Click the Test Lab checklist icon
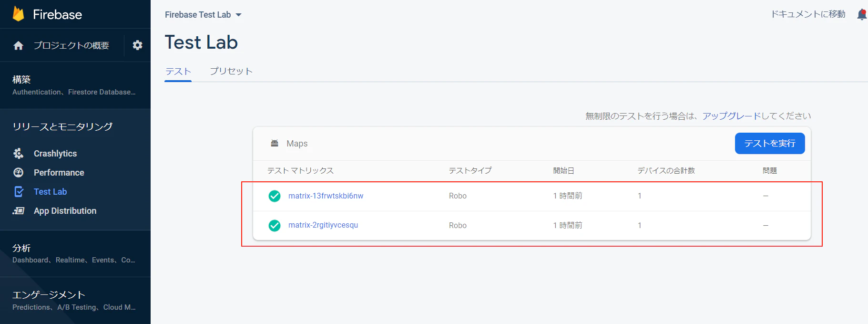The width and height of the screenshot is (868, 324). (x=19, y=191)
